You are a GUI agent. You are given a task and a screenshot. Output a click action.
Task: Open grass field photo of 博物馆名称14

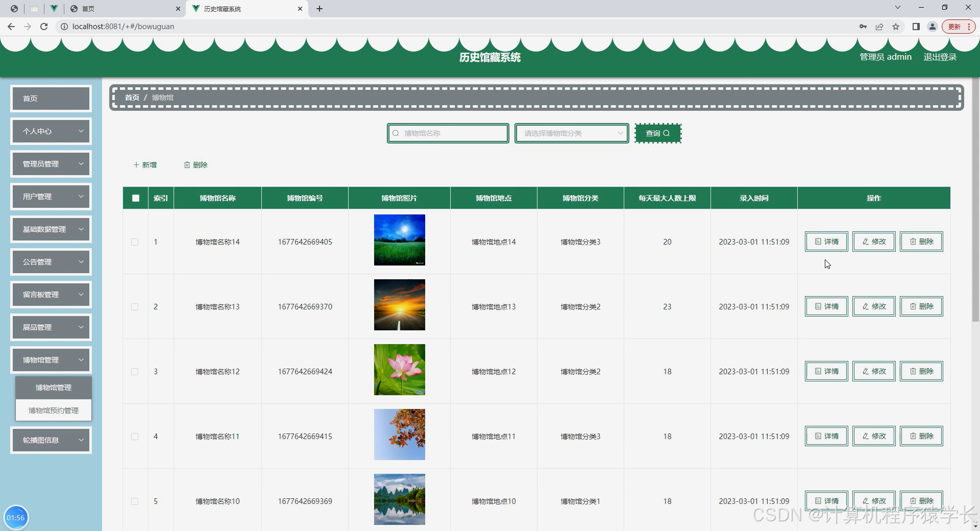[x=400, y=240]
